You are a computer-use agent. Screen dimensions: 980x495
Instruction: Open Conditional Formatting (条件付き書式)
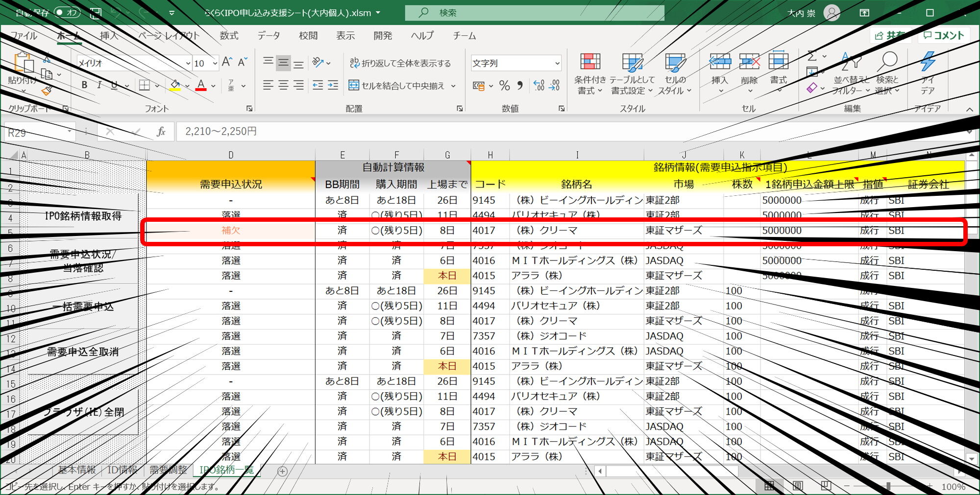[x=590, y=73]
